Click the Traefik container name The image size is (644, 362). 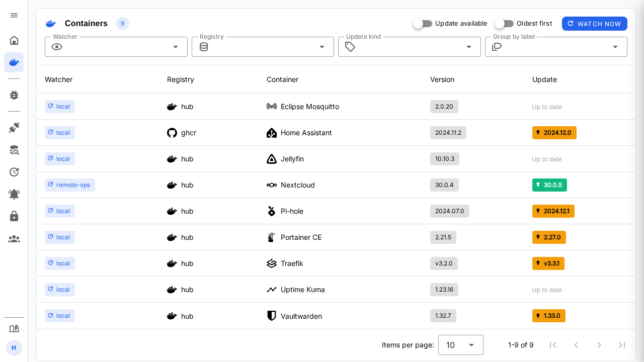click(x=292, y=263)
